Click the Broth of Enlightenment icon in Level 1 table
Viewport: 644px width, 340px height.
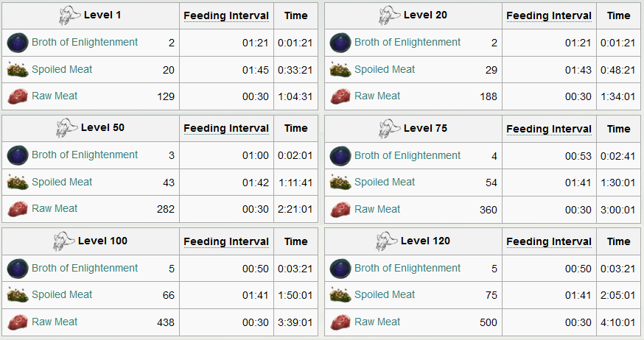click(18, 43)
